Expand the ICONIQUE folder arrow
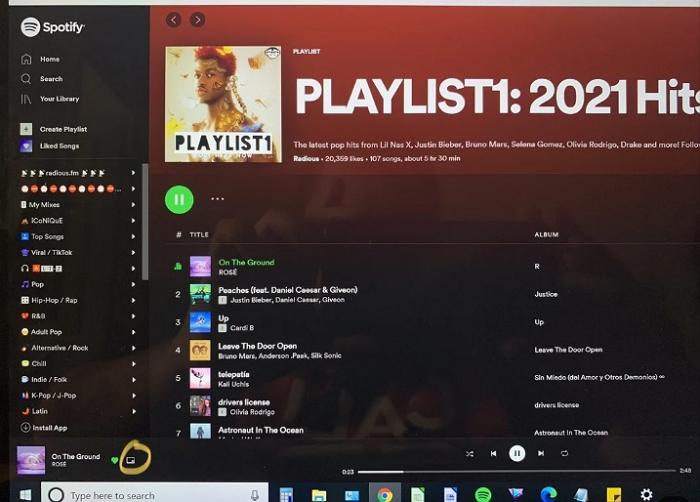 click(133, 220)
